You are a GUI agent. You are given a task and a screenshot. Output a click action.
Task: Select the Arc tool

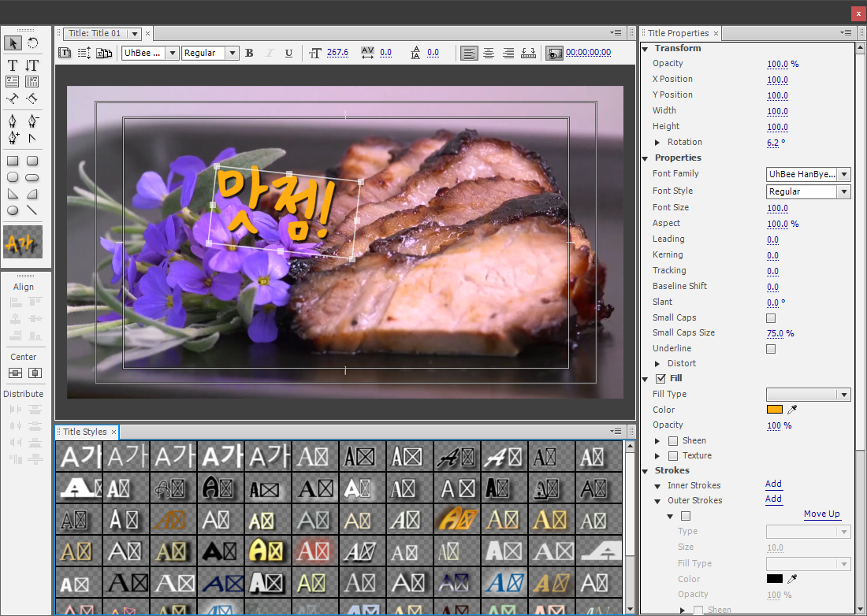32,194
